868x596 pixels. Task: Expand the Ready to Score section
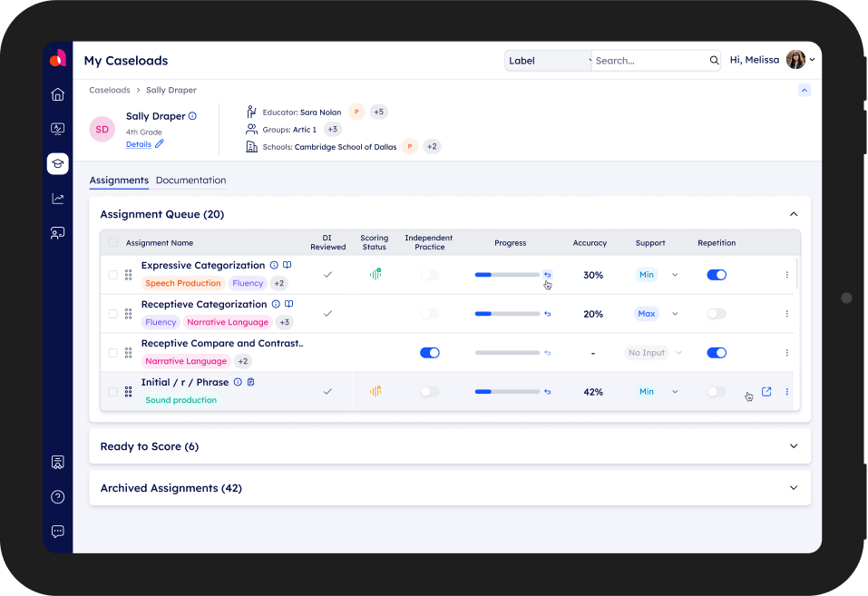pyautogui.click(x=794, y=446)
